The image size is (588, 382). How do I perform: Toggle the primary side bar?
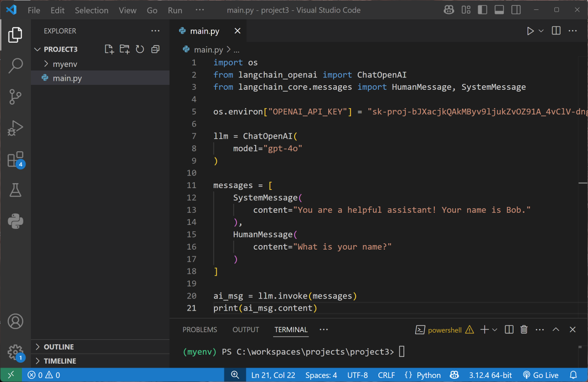tap(483, 10)
